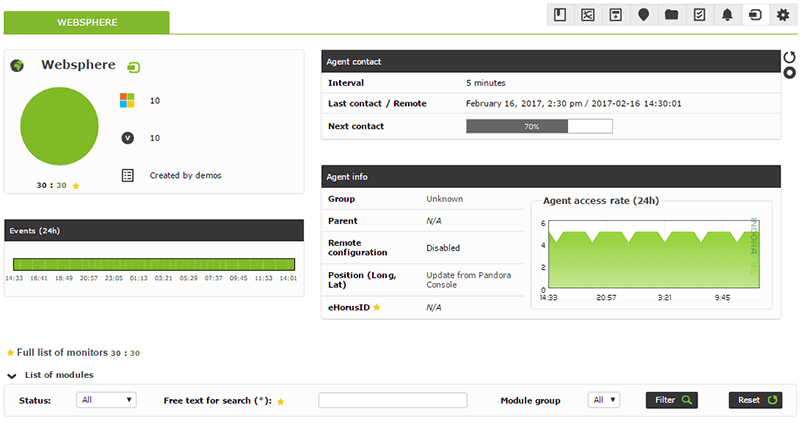
Task: Click 'Created by demos' text
Action: pyautogui.click(x=185, y=176)
